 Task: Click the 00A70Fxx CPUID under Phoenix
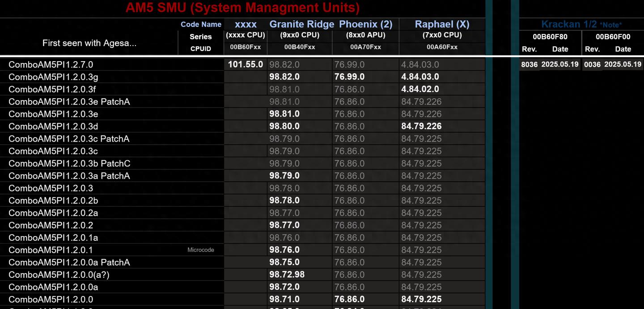coord(365,47)
